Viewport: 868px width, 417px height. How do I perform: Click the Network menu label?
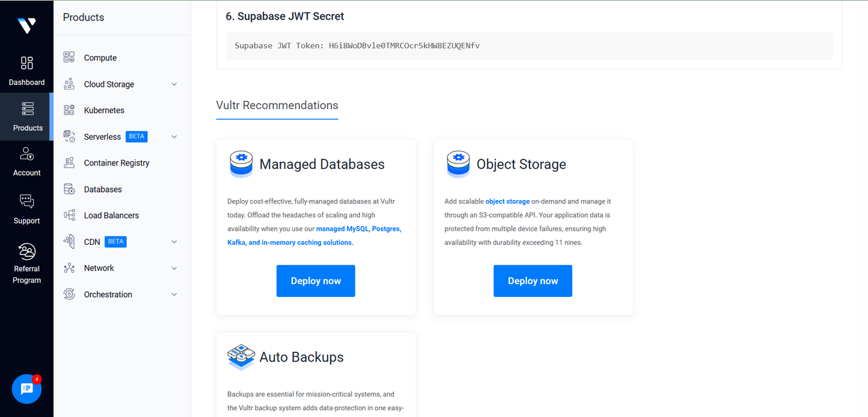click(99, 268)
